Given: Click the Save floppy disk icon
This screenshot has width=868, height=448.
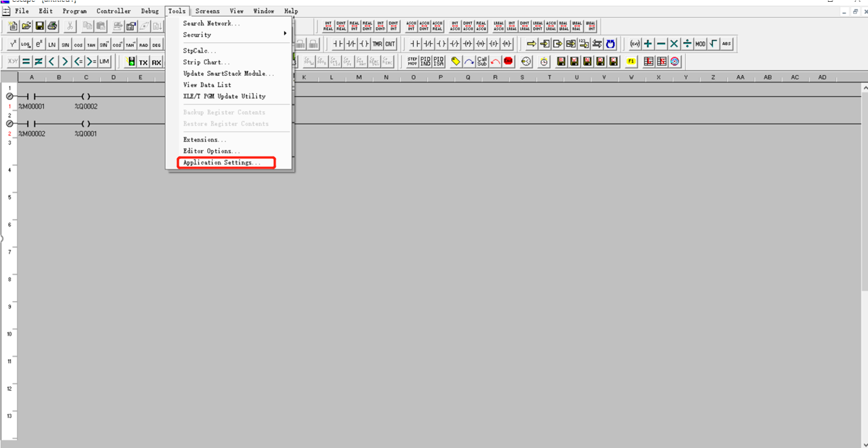Looking at the screenshot, I should tap(39, 26).
